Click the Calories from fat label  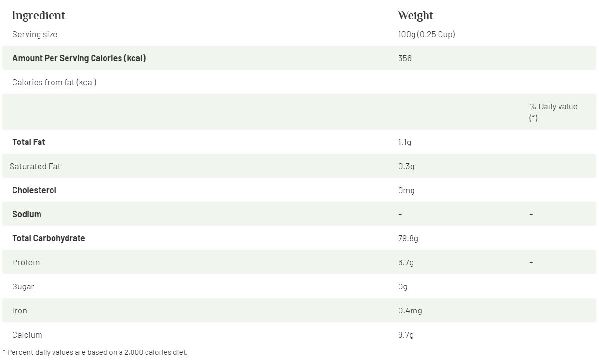[54, 82]
